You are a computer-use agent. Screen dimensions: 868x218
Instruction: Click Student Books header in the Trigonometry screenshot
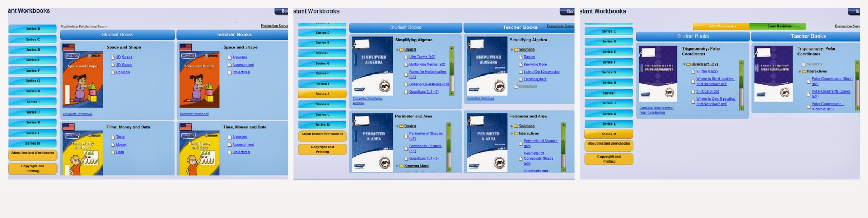point(693,36)
